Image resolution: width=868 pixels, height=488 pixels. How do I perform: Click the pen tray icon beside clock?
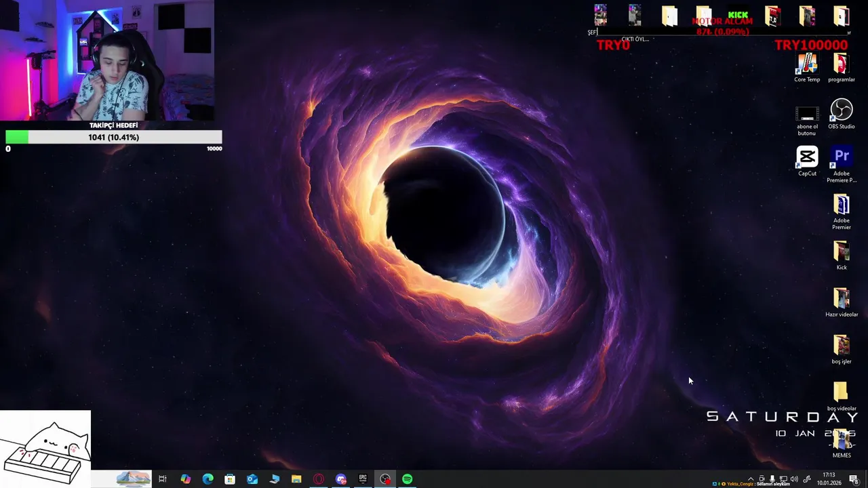[x=807, y=479]
